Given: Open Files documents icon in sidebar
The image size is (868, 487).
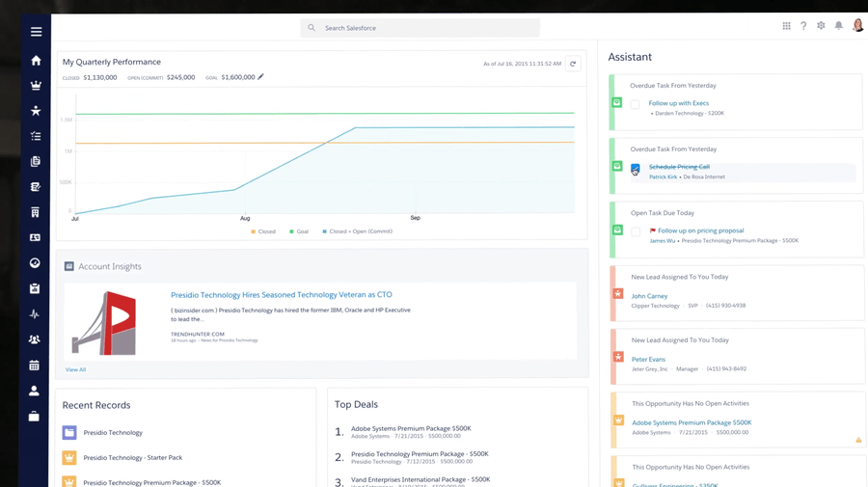Looking at the screenshot, I should pos(36,161).
